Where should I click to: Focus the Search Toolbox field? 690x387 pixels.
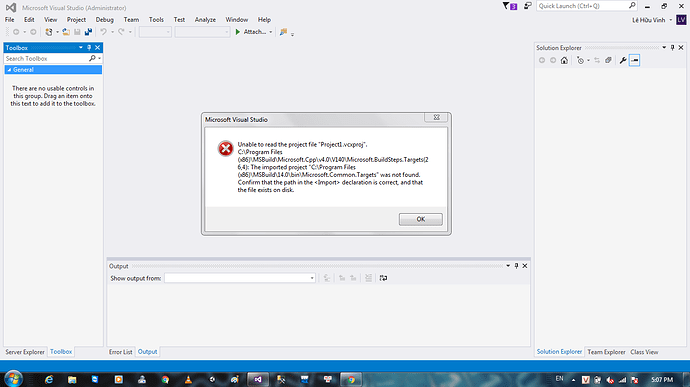click(x=47, y=59)
